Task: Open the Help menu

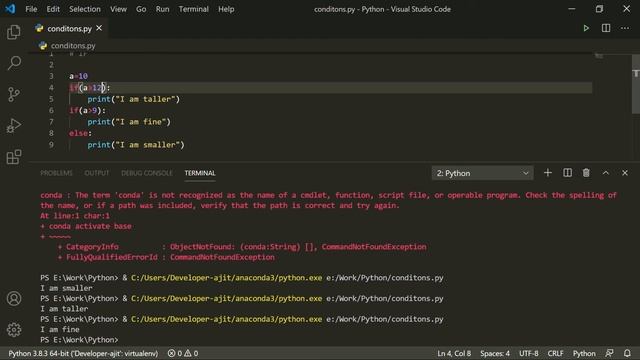Action: coord(226,9)
